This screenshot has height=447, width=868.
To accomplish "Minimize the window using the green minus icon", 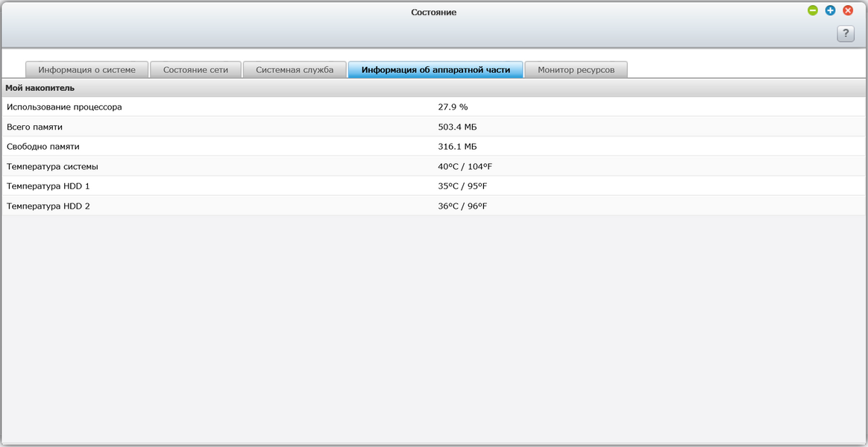I will (812, 10).
